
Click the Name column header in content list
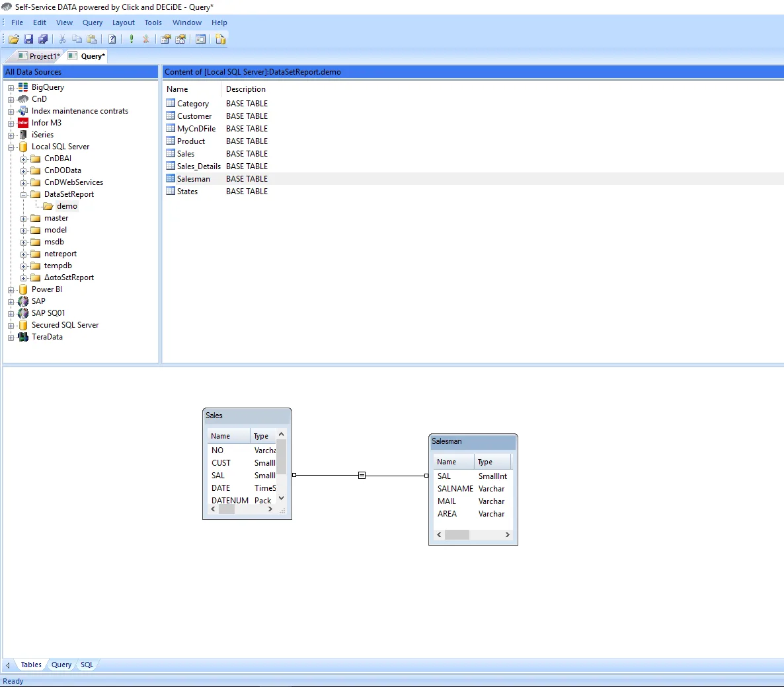coord(193,89)
